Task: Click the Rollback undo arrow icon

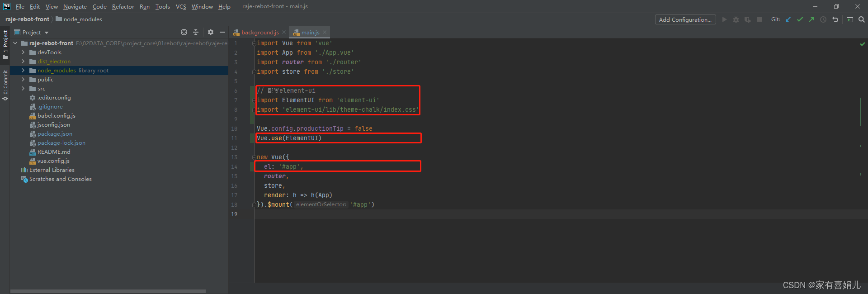Action: pyautogui.click(x=835, y=19)
